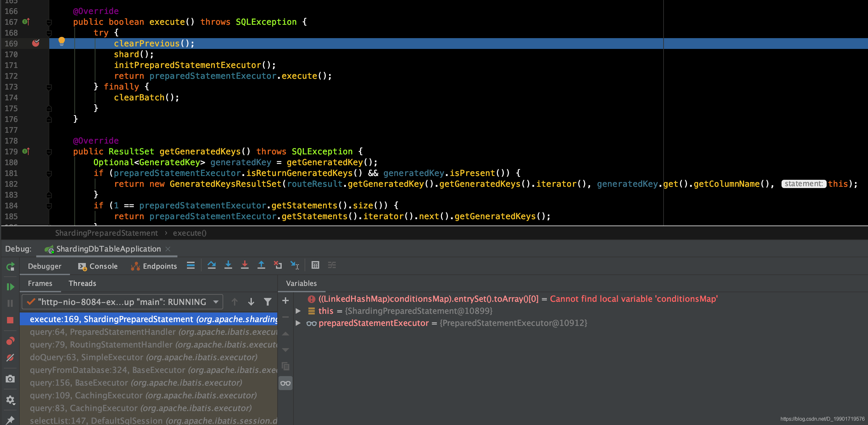Click the Trace Current Stream Chain icon

tap(332, 266)
